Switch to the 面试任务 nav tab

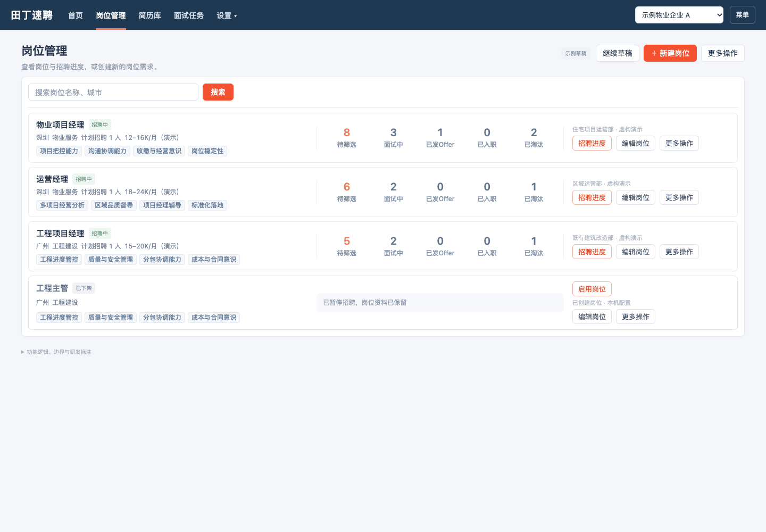[189, 15]
